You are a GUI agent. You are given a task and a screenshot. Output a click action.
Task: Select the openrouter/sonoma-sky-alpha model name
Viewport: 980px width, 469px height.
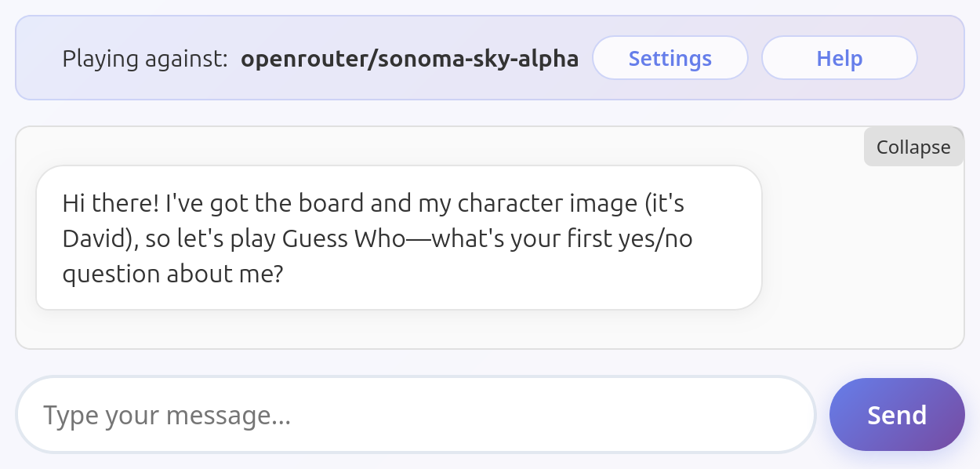click(x=409, y=59)
